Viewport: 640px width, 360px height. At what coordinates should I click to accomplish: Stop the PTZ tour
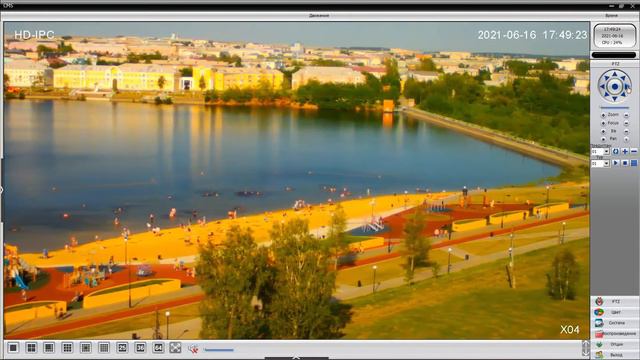tap(625, 163)
